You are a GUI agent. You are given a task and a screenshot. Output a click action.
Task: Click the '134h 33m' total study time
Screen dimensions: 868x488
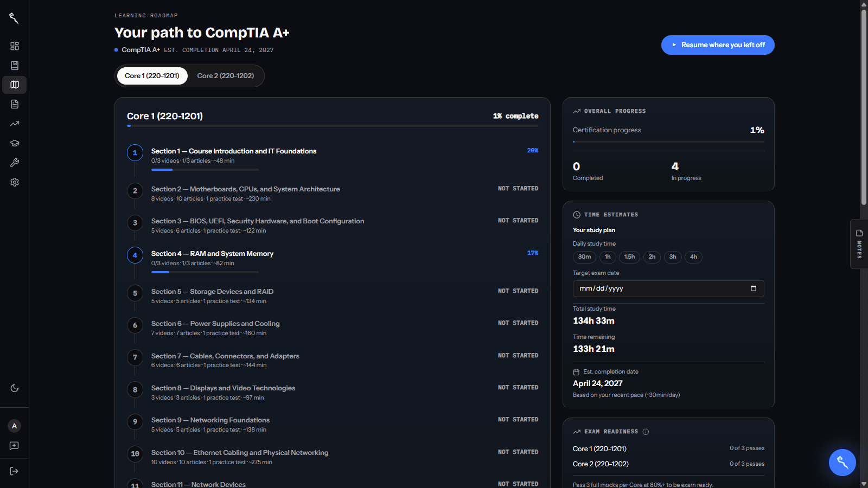pos(593,321)
